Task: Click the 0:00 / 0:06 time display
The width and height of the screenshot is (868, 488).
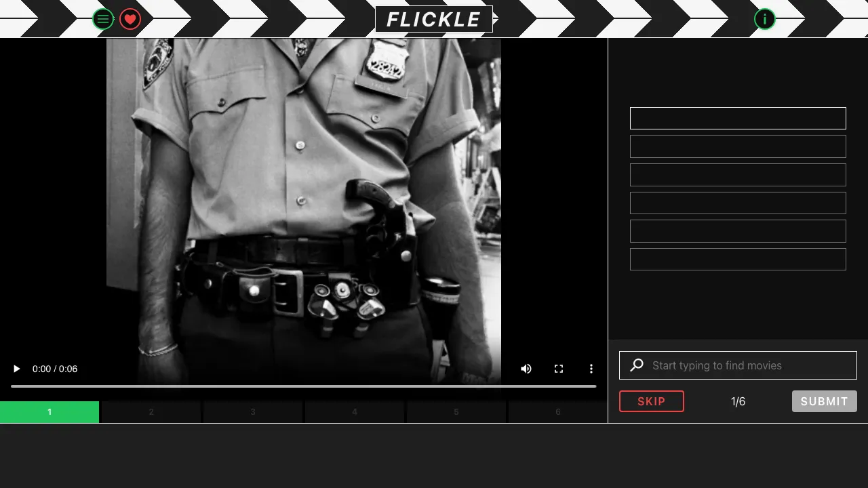Action: coord(55,369)
